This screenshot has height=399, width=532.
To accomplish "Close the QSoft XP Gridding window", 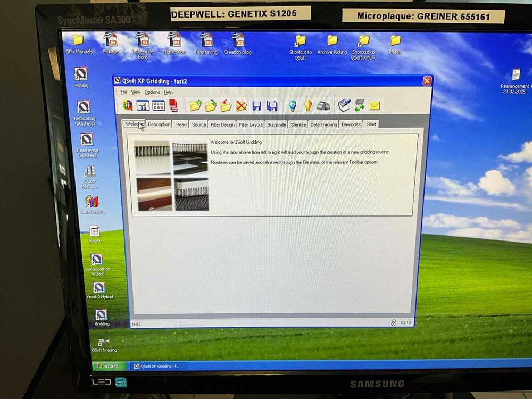I will 427,81.
